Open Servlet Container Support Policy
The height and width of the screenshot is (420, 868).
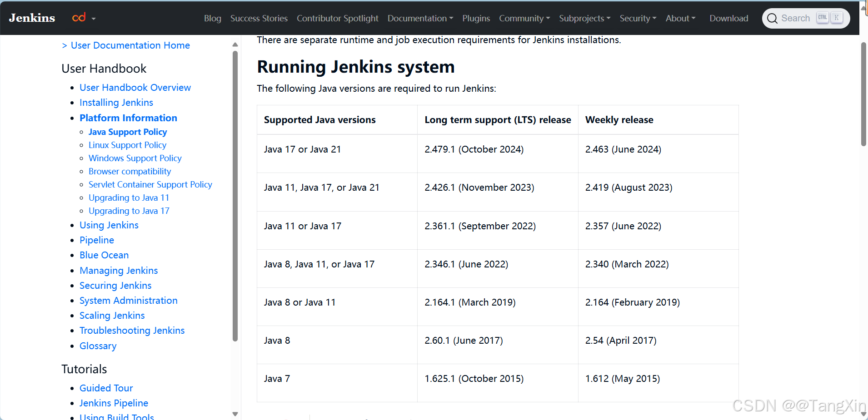click(x=150, y=184)
